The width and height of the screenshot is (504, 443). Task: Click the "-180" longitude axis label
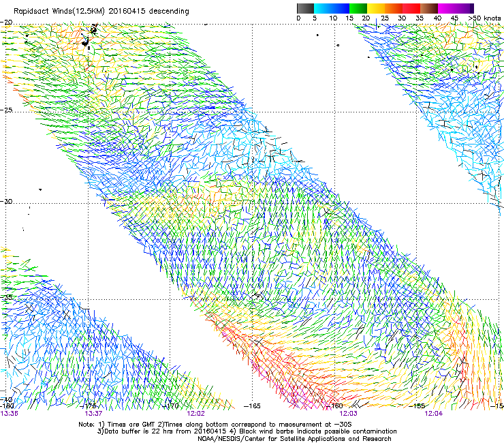click(7, 406)
